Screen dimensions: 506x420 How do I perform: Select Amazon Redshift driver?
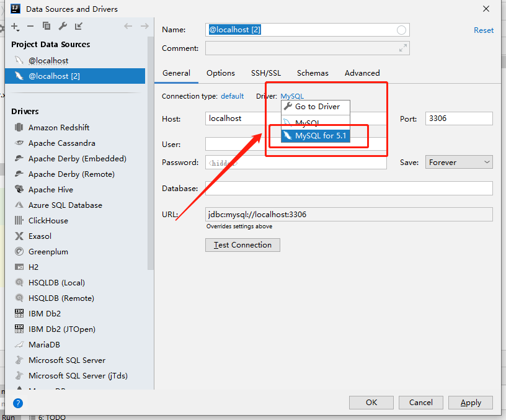click(x=59, y=128)
